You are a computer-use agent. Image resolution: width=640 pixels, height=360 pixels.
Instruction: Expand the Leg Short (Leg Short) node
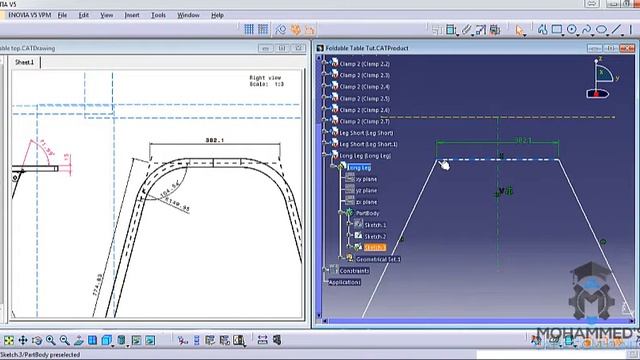[325, 131]
